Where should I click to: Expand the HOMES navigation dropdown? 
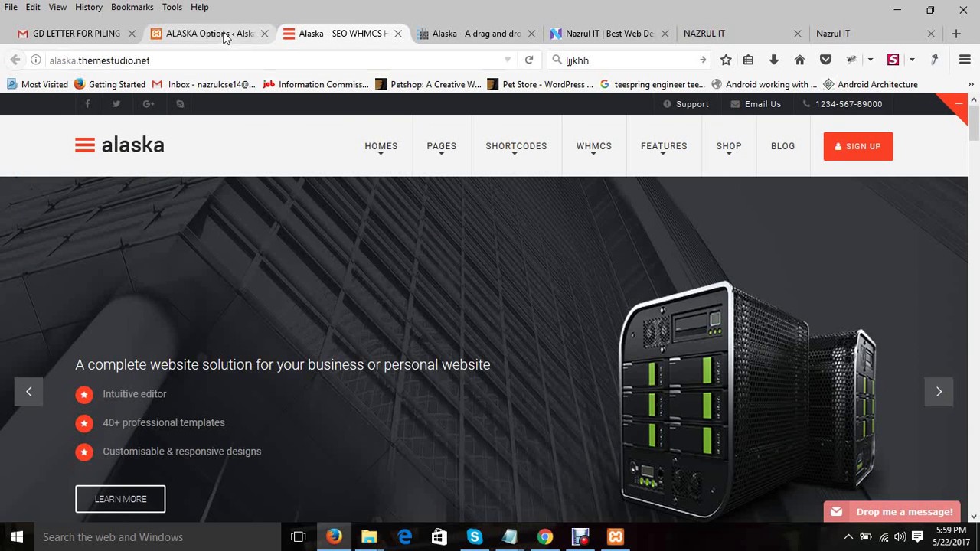pyautogui.click(x=381, y=146)
